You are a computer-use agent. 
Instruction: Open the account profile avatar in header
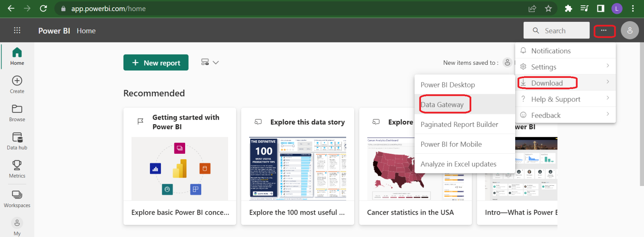click(630, 30)
